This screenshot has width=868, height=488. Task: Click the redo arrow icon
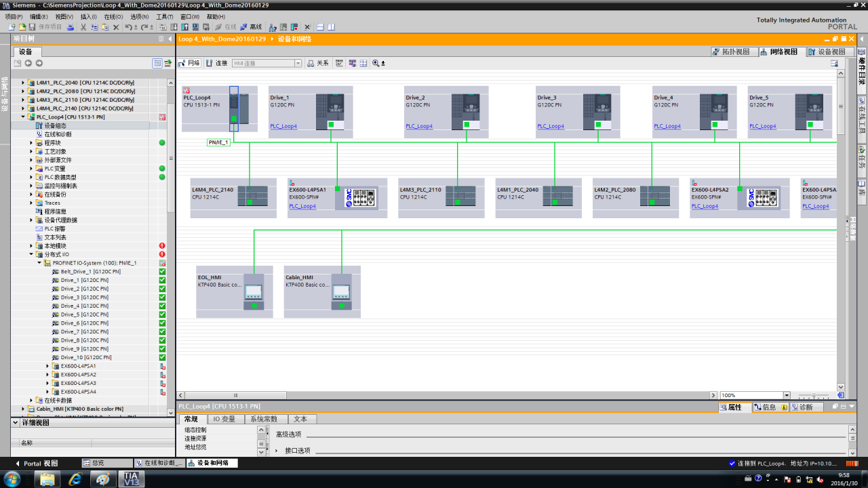pos(144,27)
